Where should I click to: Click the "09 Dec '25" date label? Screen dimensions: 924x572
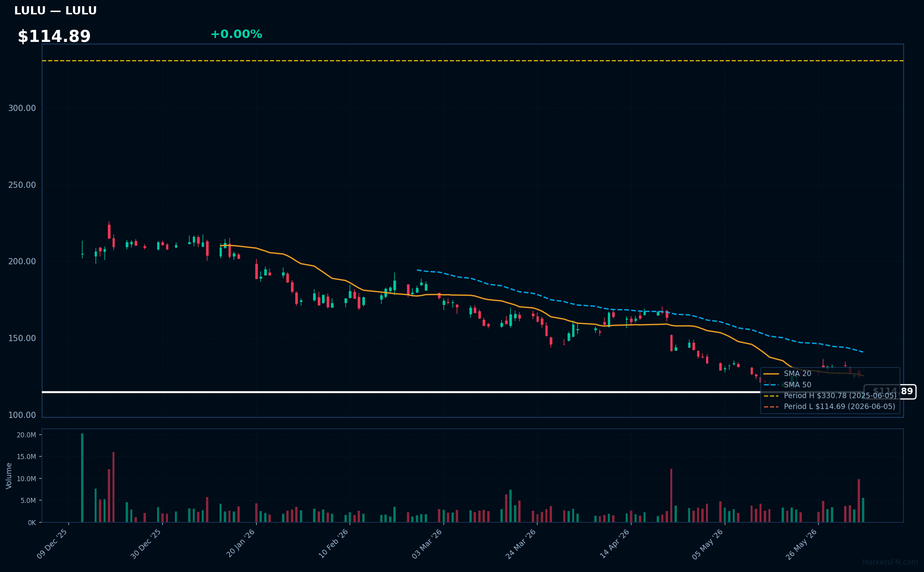click(x=52, y=544)
